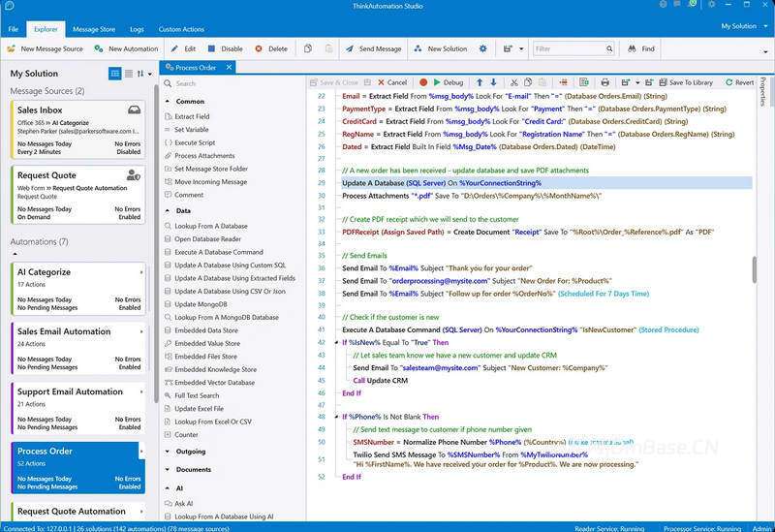Select Embedded Vector Database action
This screenshot has width=775, height=532.
point(214,383)
